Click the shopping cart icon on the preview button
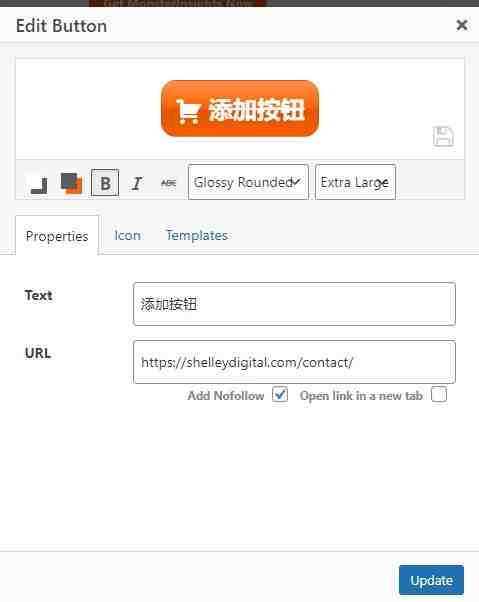The height and width of the screenshot is (602, 479). (x=188, y=111)
